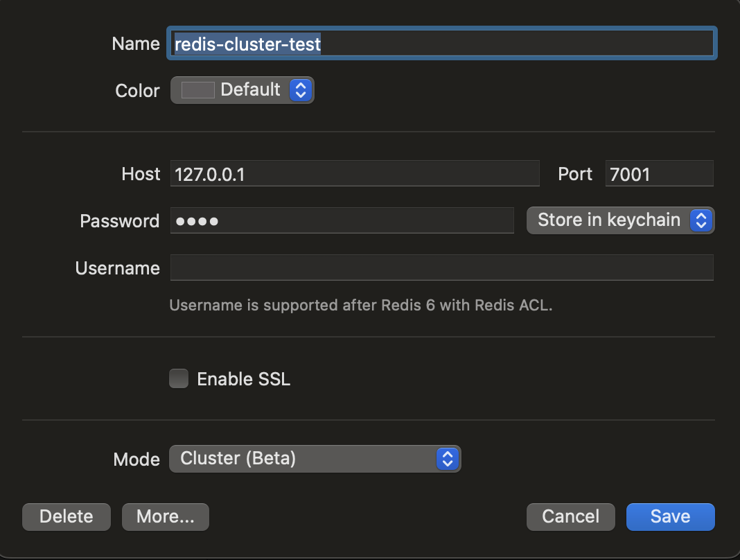Click the empty Username field

(x=442, y=268)
